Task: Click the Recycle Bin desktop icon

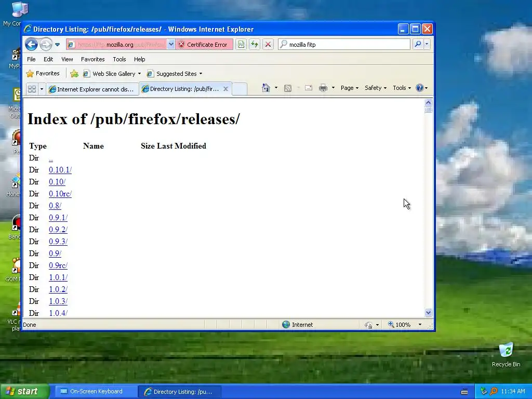Action: pos(506,355)
